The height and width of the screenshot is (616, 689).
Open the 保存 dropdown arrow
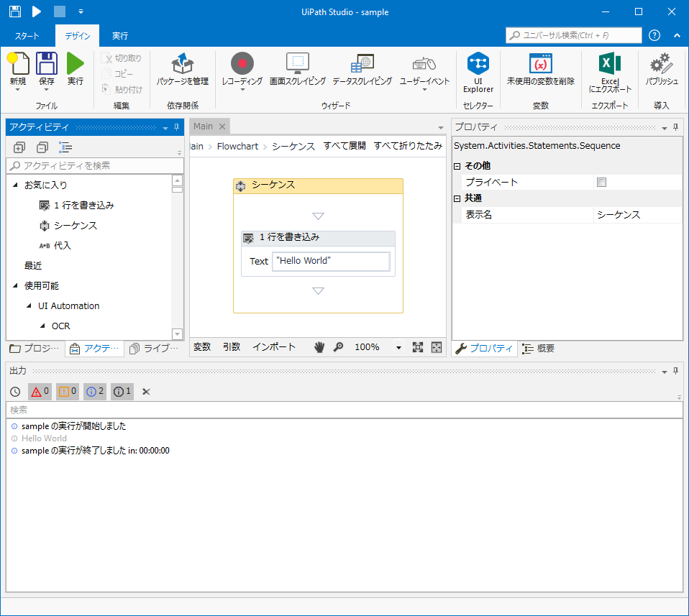coord(47,90)
